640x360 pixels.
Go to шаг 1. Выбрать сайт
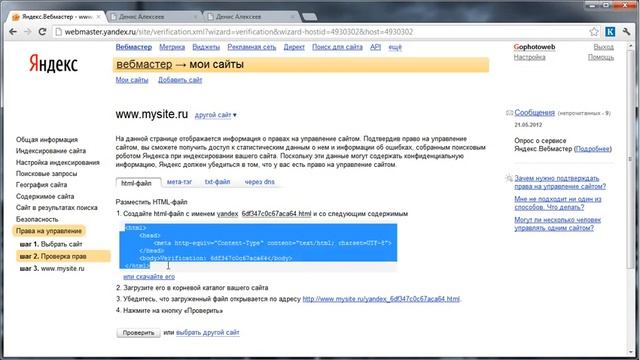tap(51, 244)
